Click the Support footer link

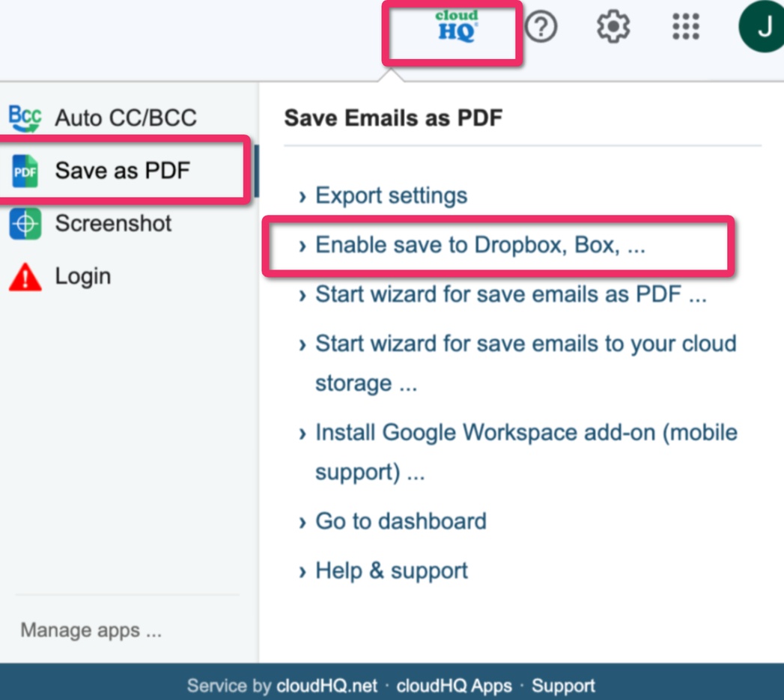click(563, 686)
